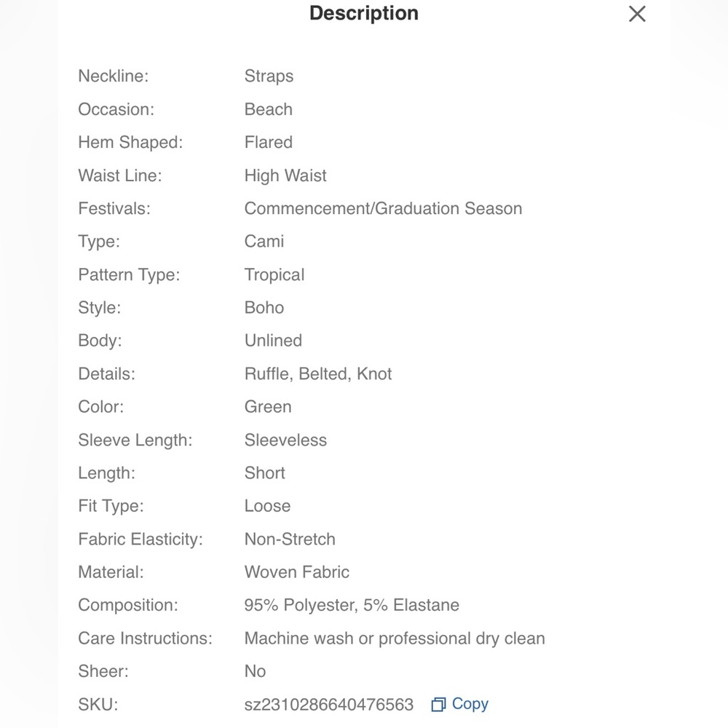Click the Fabric Elasticity value Non-Stretch
728x728 pixels.
pos(290,539)
